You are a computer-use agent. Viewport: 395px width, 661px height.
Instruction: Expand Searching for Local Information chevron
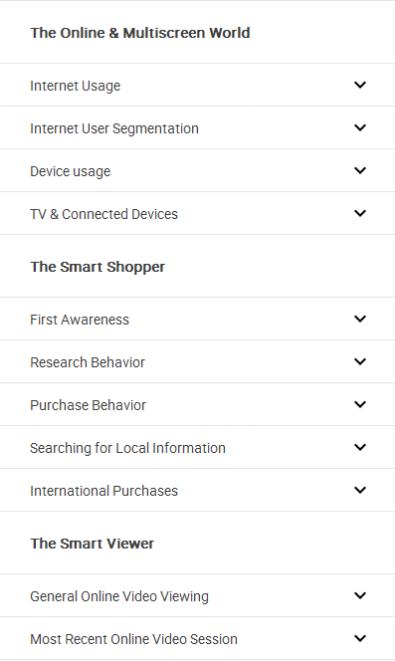pos(360,447)
